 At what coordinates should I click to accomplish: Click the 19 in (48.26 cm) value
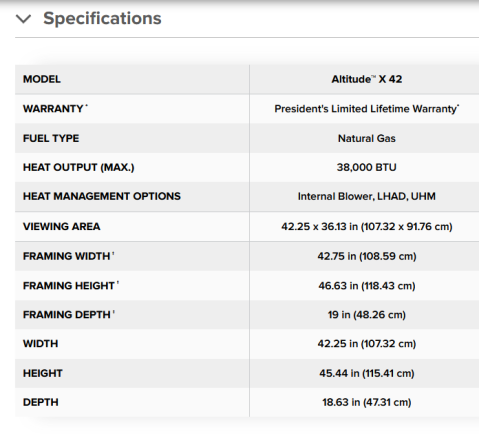click(x=367, y=315)
